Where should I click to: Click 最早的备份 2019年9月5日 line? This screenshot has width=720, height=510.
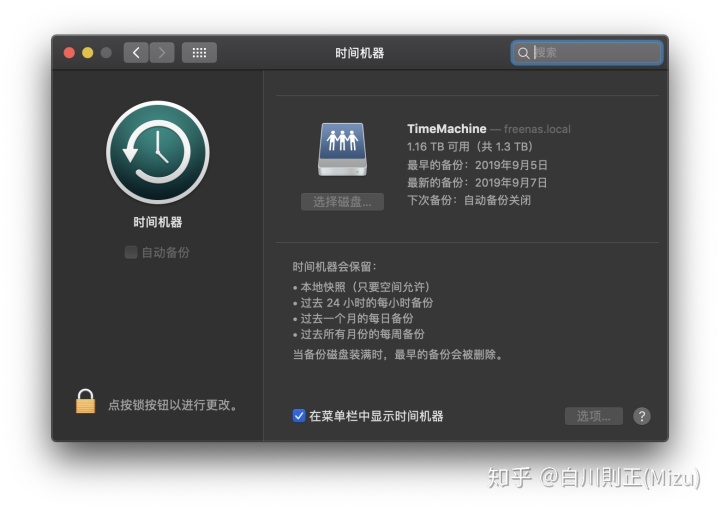click(x=477, y=165)
